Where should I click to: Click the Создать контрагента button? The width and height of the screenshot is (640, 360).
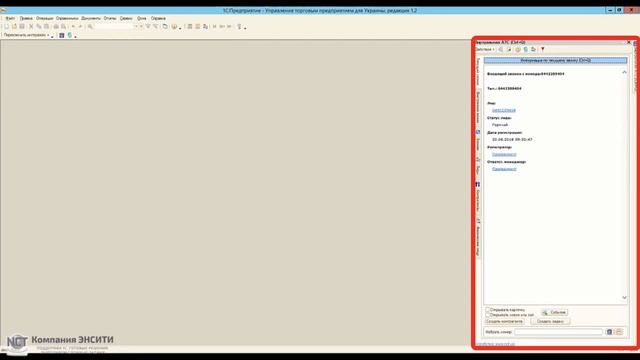pos(504,322)
